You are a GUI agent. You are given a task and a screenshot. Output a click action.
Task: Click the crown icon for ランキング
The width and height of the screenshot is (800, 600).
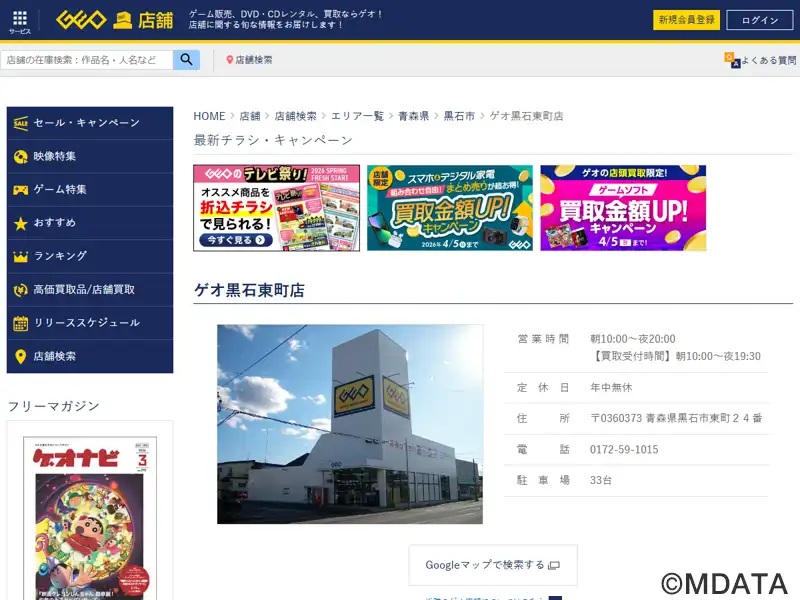(x=20, y=257)
